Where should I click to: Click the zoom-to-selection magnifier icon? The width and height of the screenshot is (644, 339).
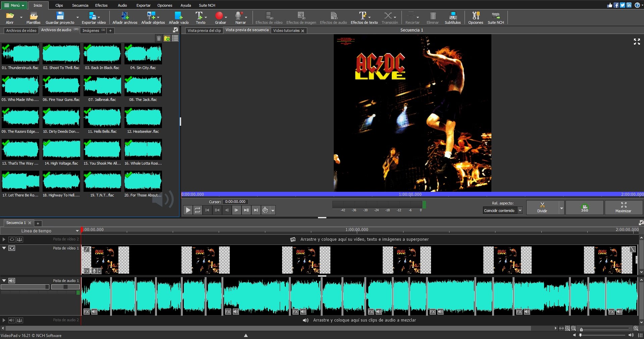[568, 328]
